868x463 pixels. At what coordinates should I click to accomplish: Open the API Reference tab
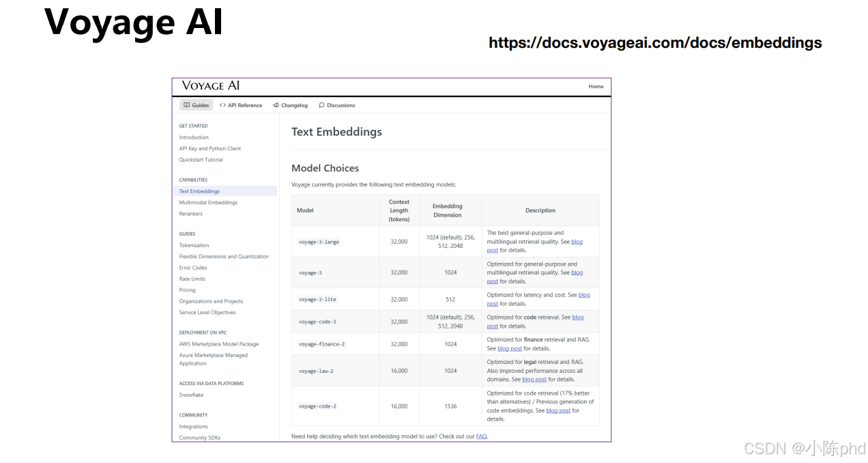(241, 105)
